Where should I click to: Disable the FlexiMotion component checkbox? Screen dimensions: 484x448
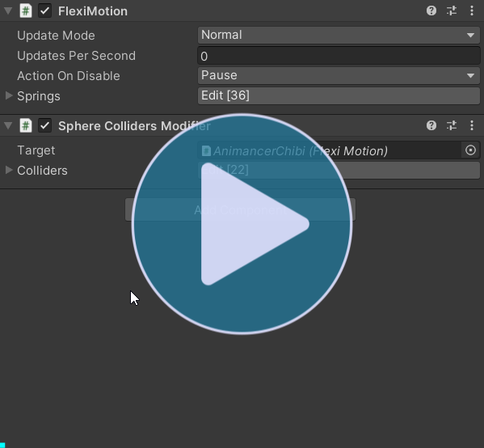coord(44,11)
